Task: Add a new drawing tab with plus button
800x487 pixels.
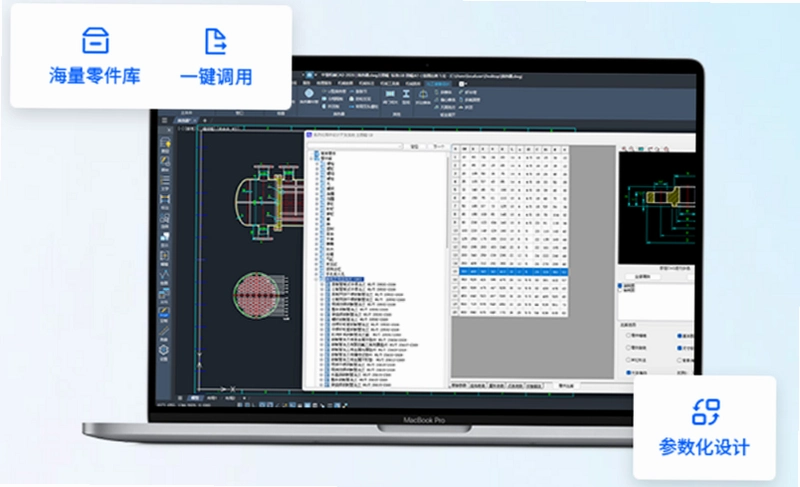Action: coord(205,121)
